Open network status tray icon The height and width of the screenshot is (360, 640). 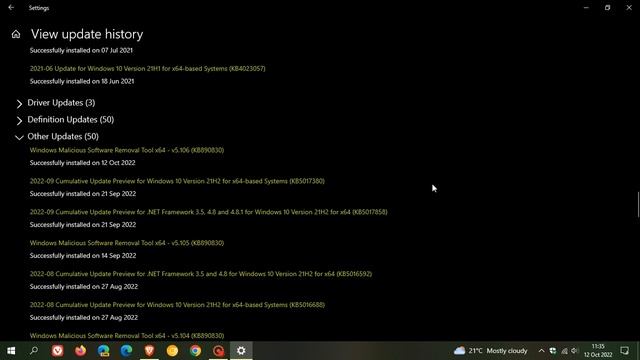[x=564, y=351]
